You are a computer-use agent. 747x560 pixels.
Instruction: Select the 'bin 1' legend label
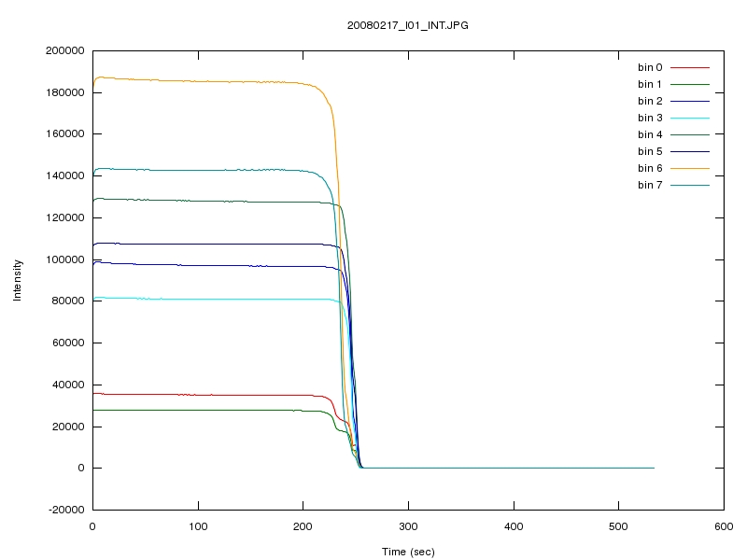click(650, 84)
